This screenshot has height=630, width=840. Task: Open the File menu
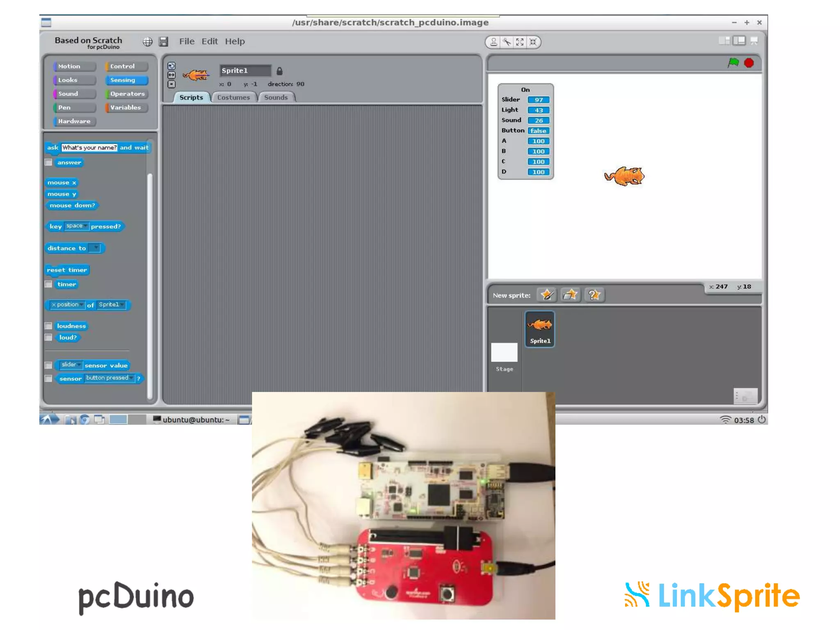187,41
